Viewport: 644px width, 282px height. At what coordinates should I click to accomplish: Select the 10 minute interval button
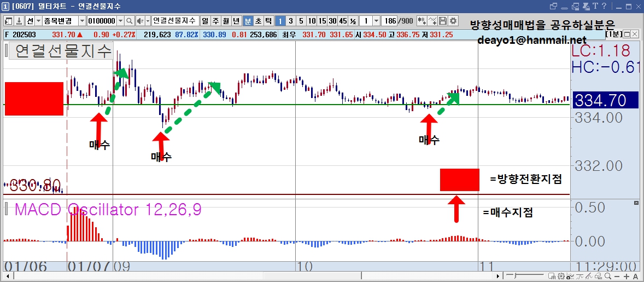click(x=312, y=21)
